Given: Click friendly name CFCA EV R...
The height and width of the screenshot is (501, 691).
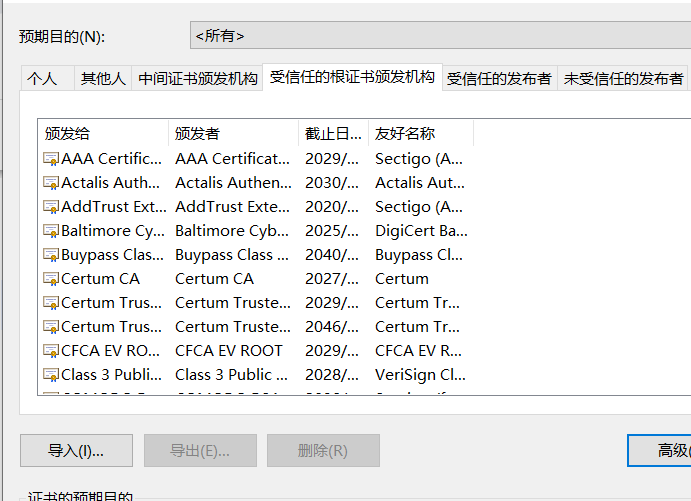Looking at the screenshot, I should point(419,351).
